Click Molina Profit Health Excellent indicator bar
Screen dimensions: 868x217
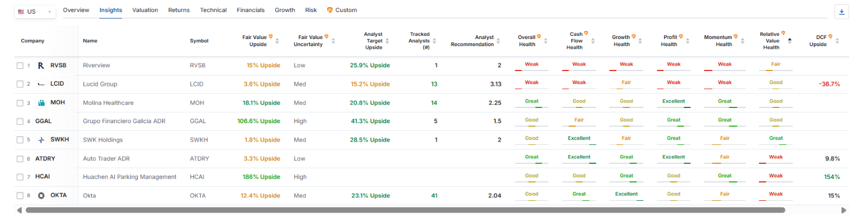pos(674,107)
